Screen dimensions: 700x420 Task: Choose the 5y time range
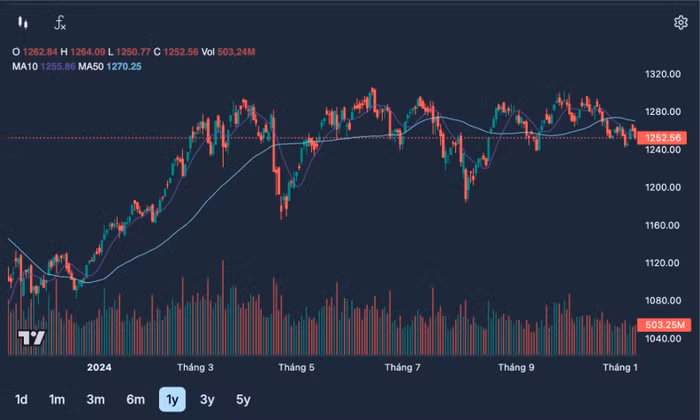(243, 399)
